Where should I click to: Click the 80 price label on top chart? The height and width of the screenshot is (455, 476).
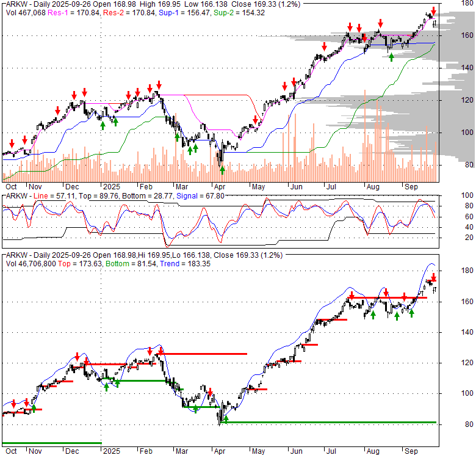coord(469,165)
